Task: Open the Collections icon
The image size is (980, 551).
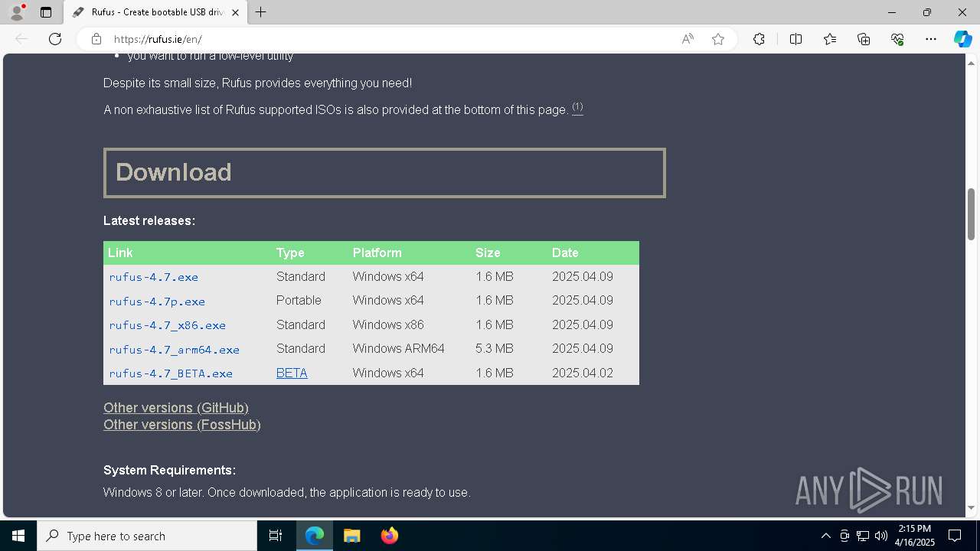Action: [x=864, y=39]
